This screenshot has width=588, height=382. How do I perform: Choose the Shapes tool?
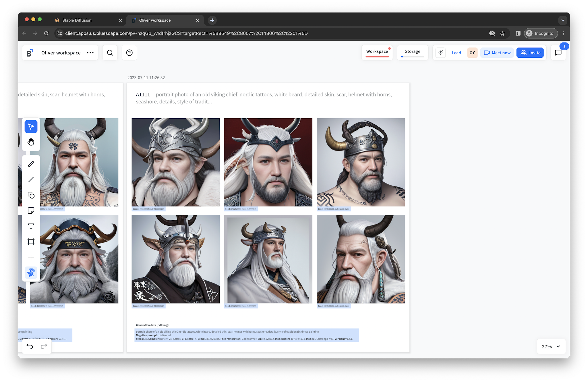click(x=31, y=195)
